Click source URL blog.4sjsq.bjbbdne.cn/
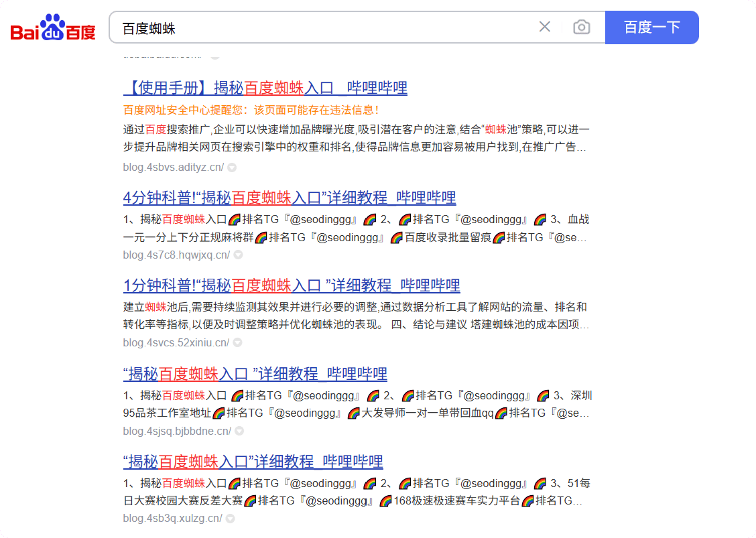 tap(177, 431)
